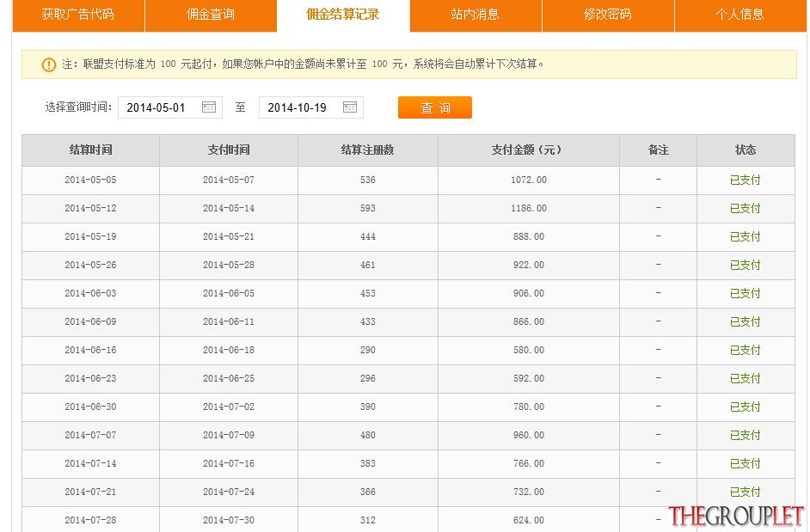Click the orange 查询 button

coord(435,107)
